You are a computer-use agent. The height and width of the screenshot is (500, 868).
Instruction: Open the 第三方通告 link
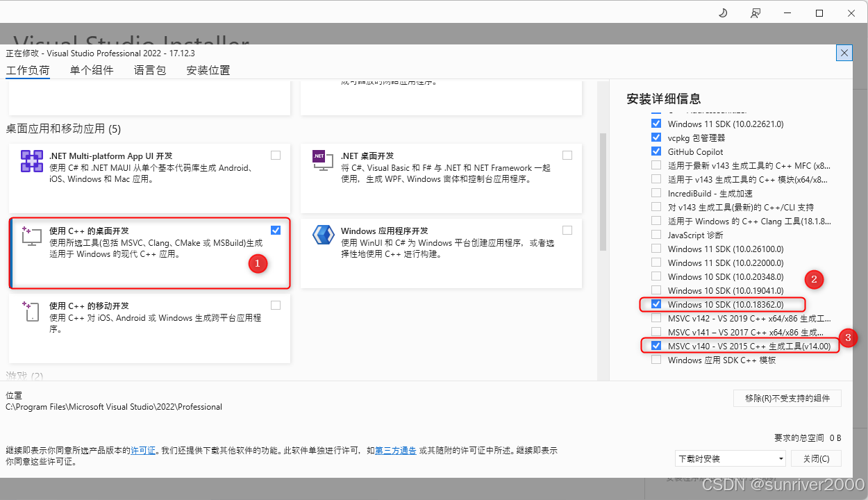[396, 451]
